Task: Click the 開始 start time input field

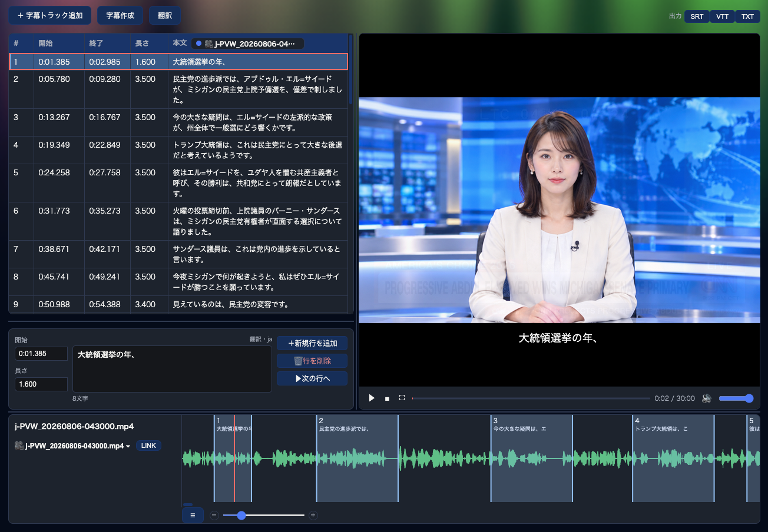Action: coord(41,354)
